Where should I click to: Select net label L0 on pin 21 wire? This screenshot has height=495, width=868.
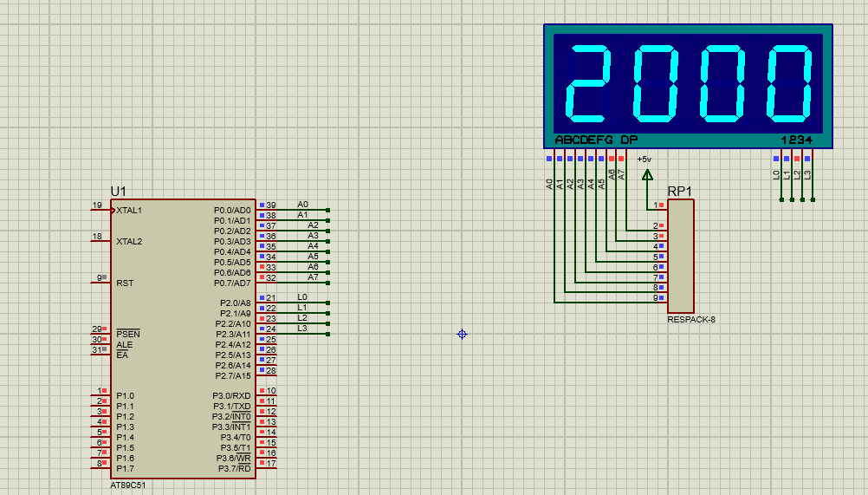point(302,297)
